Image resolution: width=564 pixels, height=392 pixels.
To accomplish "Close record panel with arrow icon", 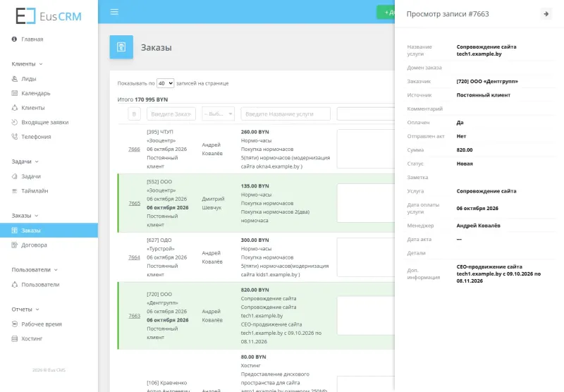I will click(546, 14).
